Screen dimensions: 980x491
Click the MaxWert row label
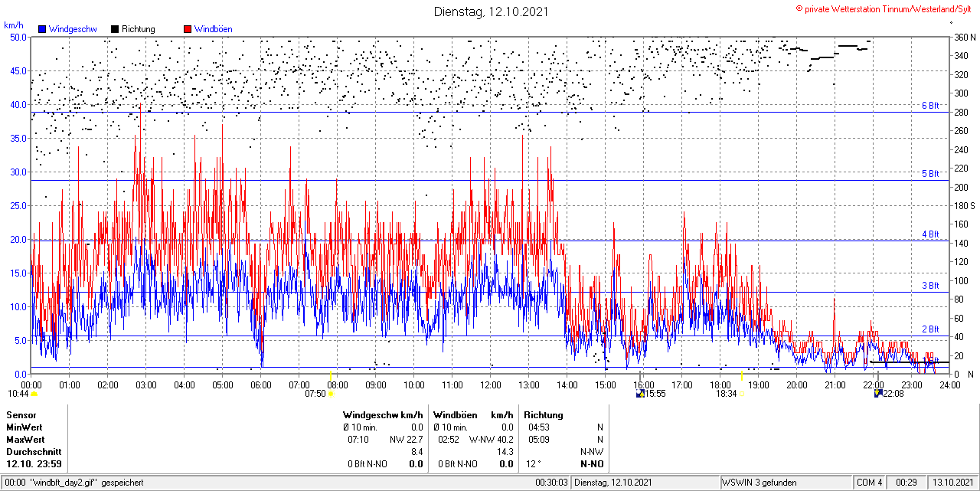27,439
